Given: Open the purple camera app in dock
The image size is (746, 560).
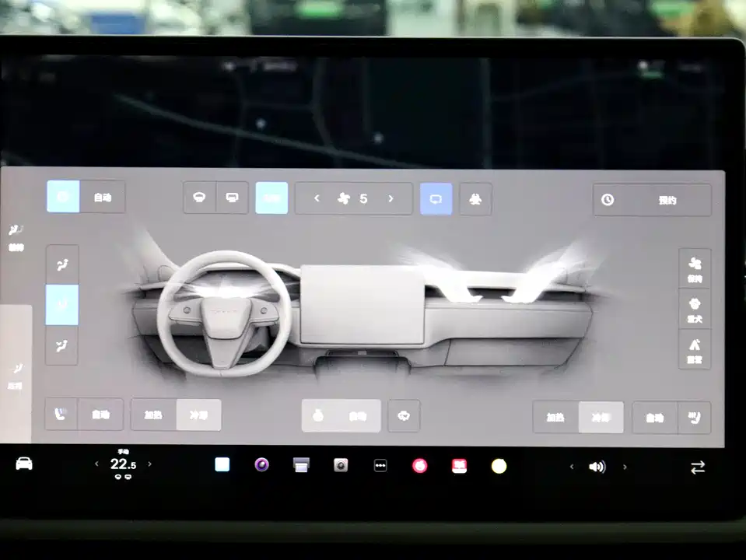Looking at the screenshot, I should tap(262, 465).
